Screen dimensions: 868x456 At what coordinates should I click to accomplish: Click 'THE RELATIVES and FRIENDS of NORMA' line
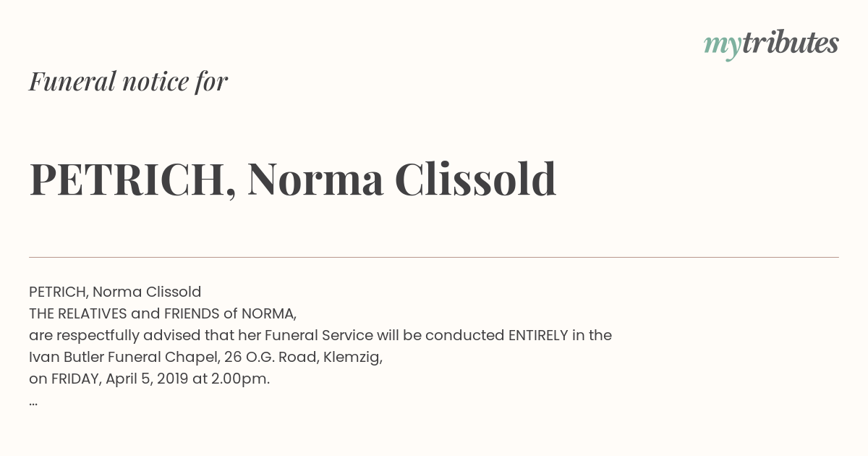tap(163, 313)
